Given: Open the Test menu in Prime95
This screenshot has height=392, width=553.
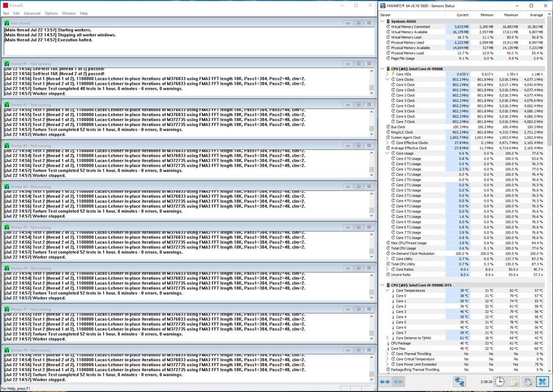Looking at the screenshot, I should point(6,14).
